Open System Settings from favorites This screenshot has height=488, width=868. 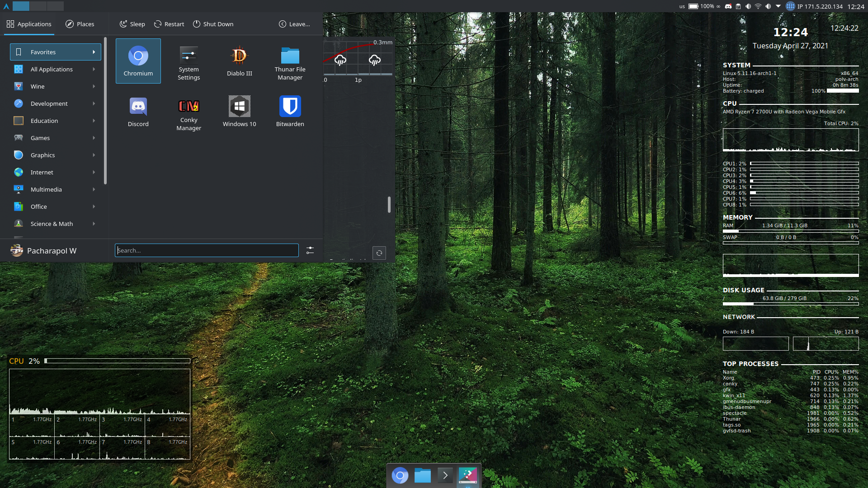click(x=189, y=61)
